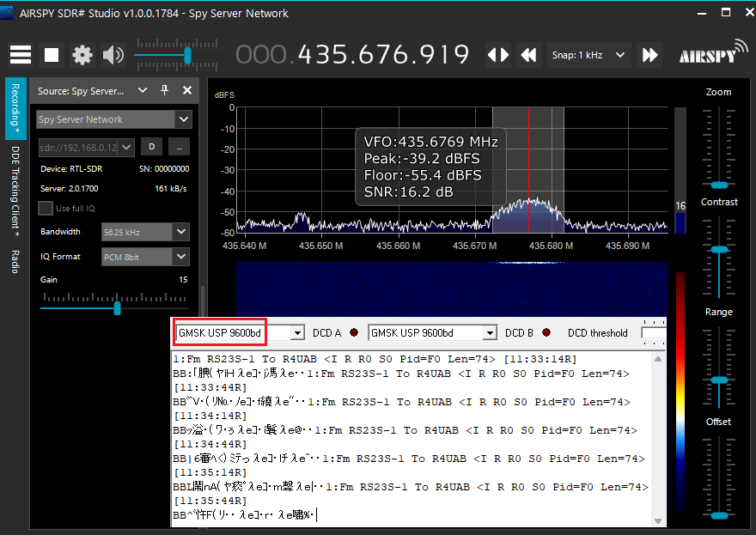Viewport: 756px width, 535px height.
Task: Click the packet line timestamped 11:33:14R
Action: 375,359
